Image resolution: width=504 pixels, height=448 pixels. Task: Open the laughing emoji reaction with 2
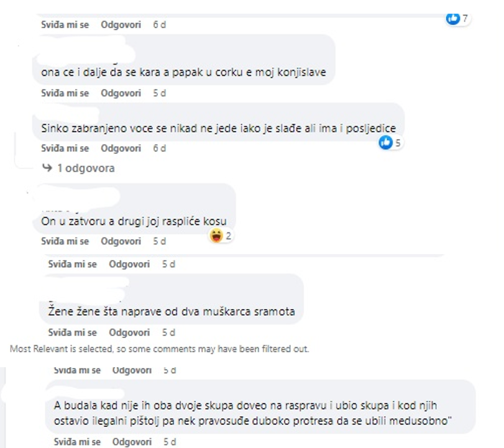216,235
